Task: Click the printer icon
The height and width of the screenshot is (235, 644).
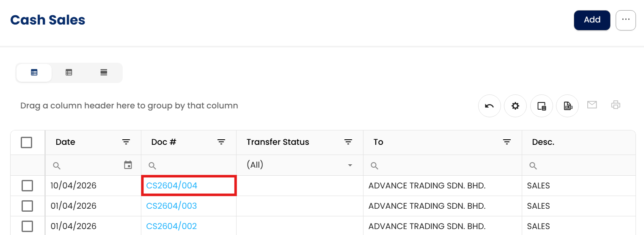Action: point(616,105)
